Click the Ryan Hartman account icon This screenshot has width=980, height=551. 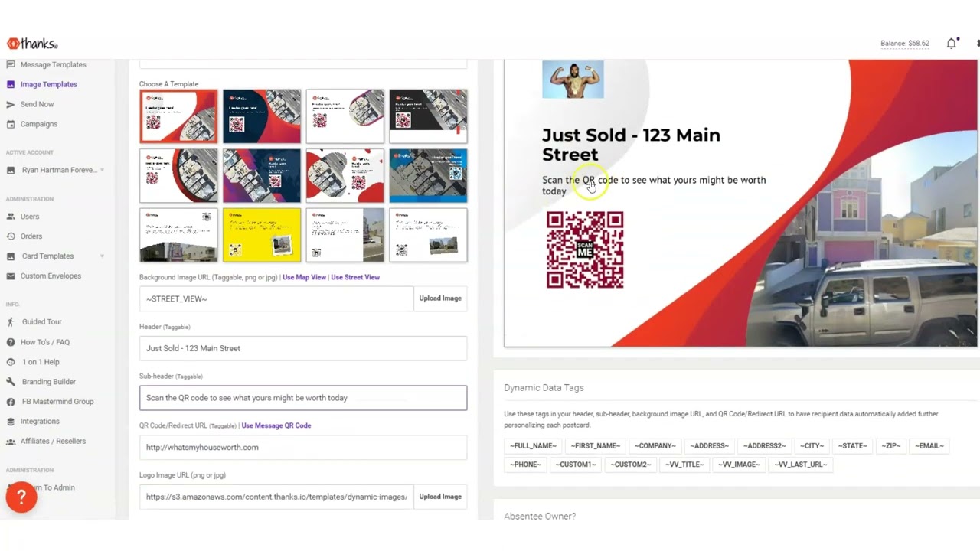click(x=11, y=171)
